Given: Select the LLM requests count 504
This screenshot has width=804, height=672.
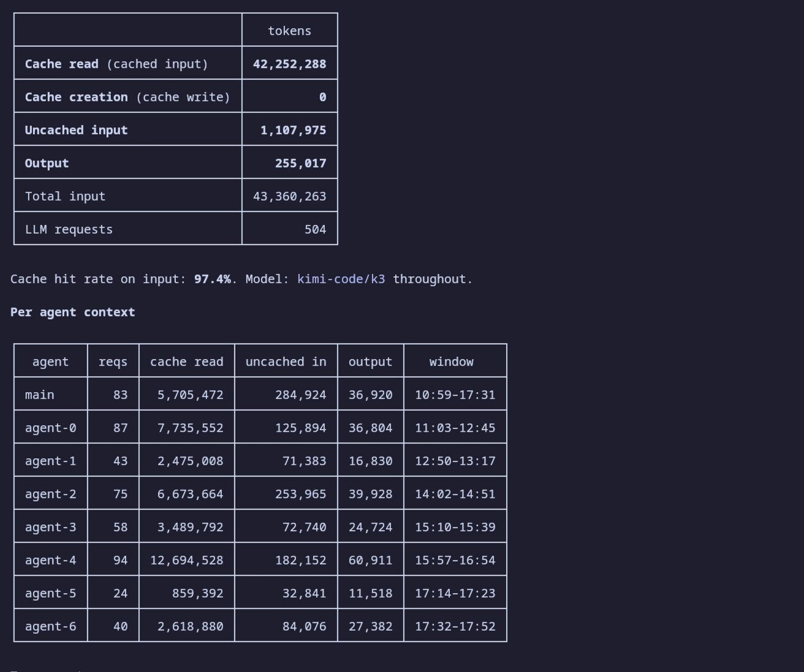Looking at the screenshot, I should pyautogui.click(x=315, y=229).
